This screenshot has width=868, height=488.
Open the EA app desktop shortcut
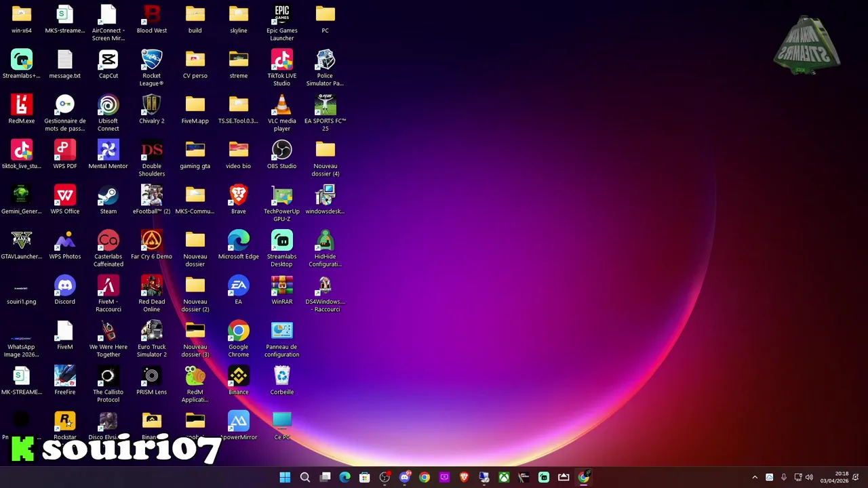point(239,290)
